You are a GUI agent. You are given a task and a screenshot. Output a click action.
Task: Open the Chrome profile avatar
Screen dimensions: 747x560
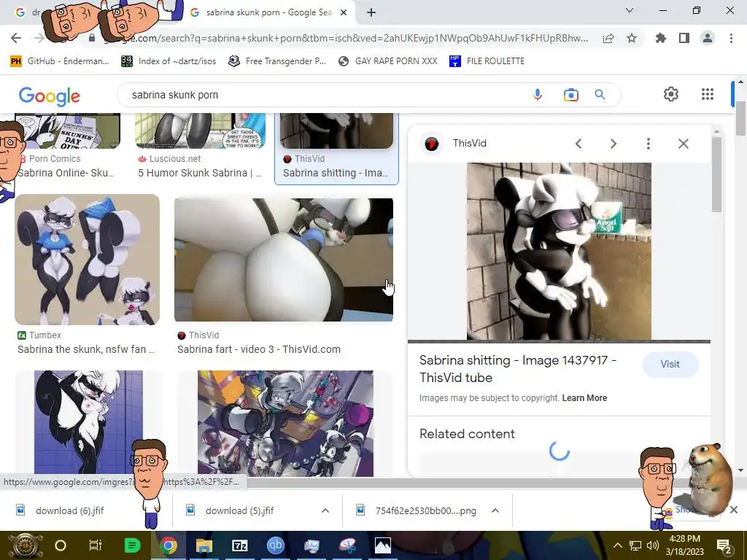(708, 38)
